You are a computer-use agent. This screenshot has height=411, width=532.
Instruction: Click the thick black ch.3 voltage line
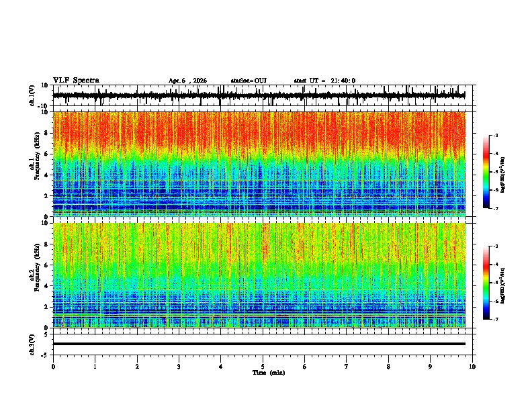[x=259, y=344]
